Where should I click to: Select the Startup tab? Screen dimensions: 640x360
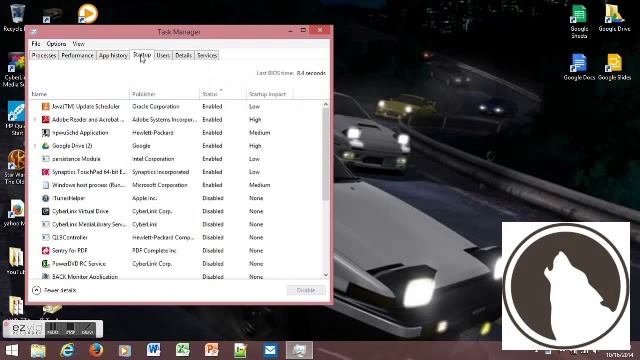pyautogui.click(x=142, y=55)
